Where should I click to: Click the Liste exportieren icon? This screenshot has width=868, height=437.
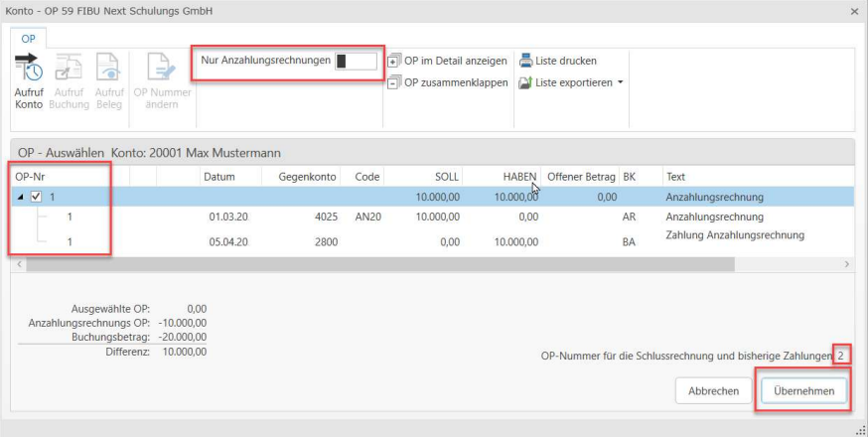coord(526,81)
